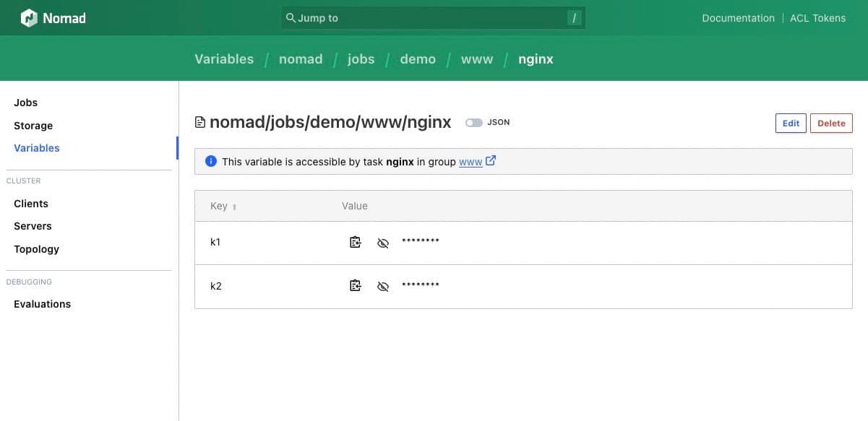
Task: Copy the k1 value to clipboard
Action: pyautogui.click(x=355, y=243)
